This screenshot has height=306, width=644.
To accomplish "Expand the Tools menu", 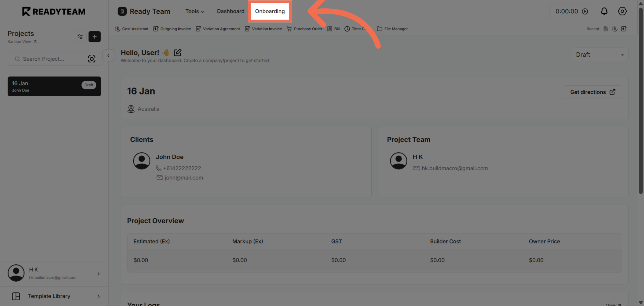I will coord(195,11).
